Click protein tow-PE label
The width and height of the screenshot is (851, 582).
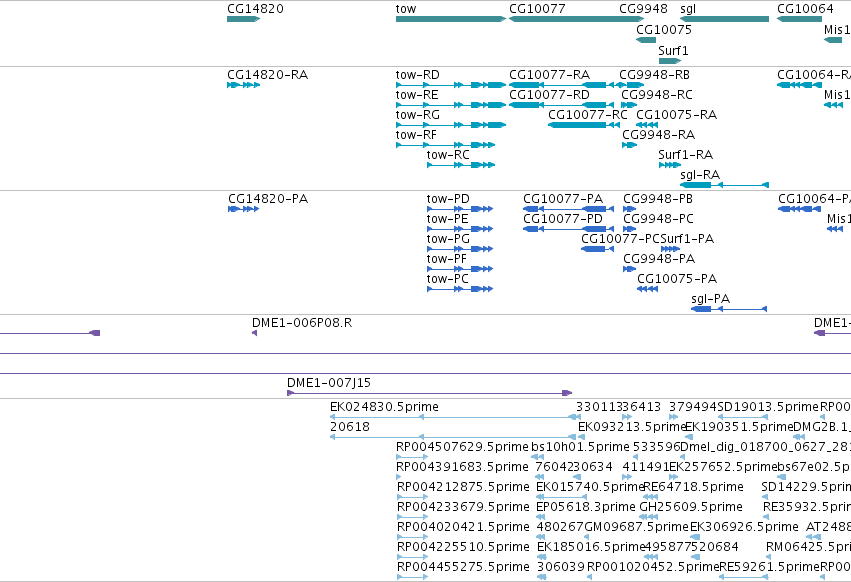[x=447, y=219]
